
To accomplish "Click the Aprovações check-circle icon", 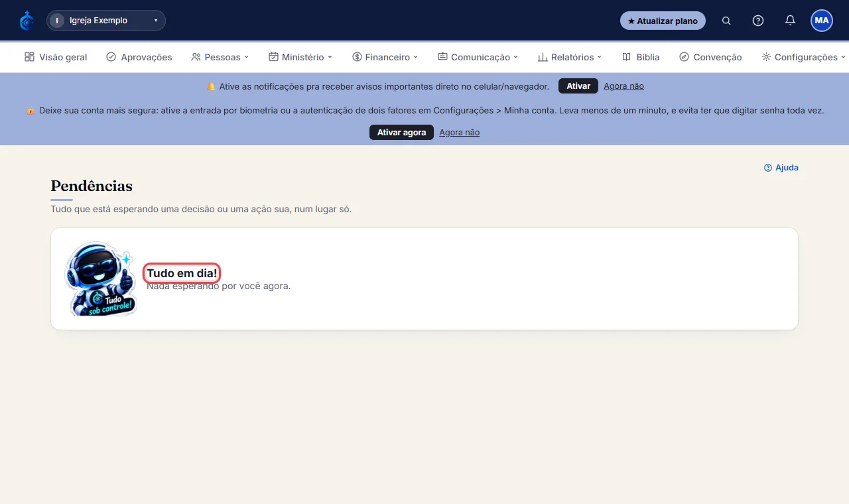I will tap(111, 57).
